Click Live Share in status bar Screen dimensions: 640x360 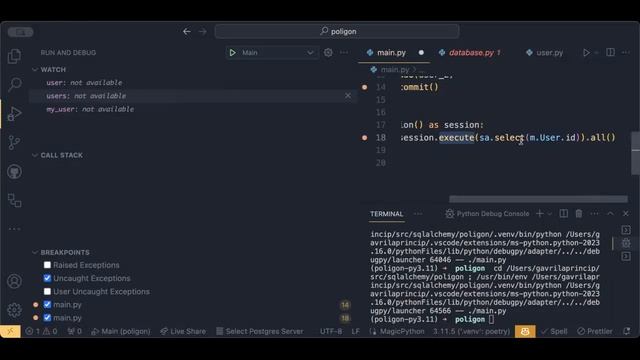pos(183,331)
